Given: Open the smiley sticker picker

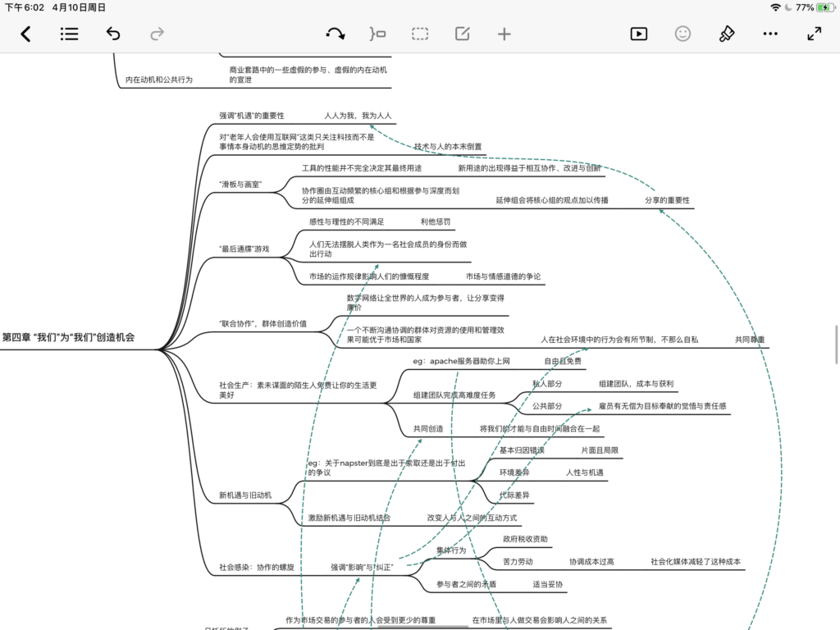Looking at the screenshot, I should pyautogui.click(x=682, y=34).
